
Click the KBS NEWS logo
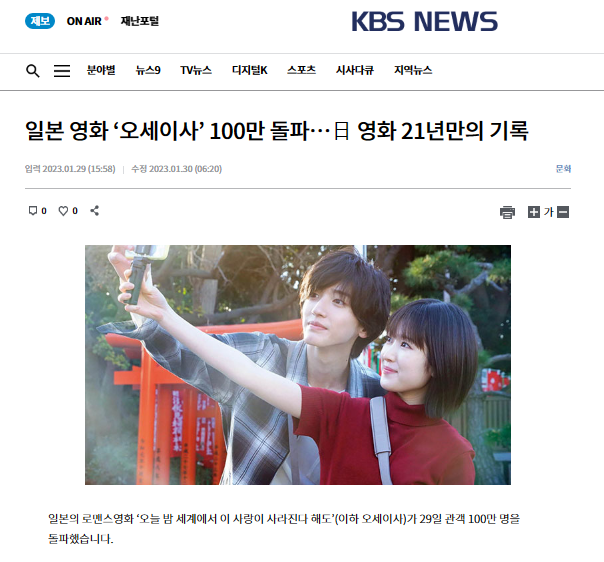(x=424, y=22)
